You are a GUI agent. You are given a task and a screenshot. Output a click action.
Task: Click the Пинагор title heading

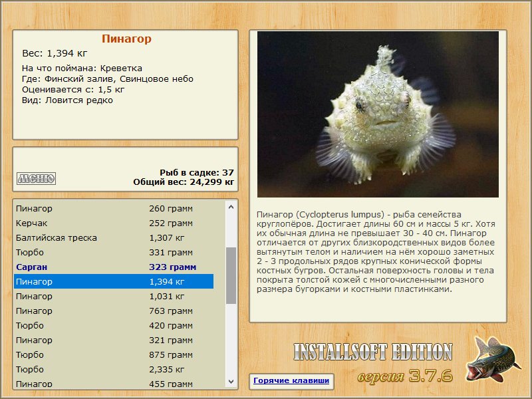point(126,39)
